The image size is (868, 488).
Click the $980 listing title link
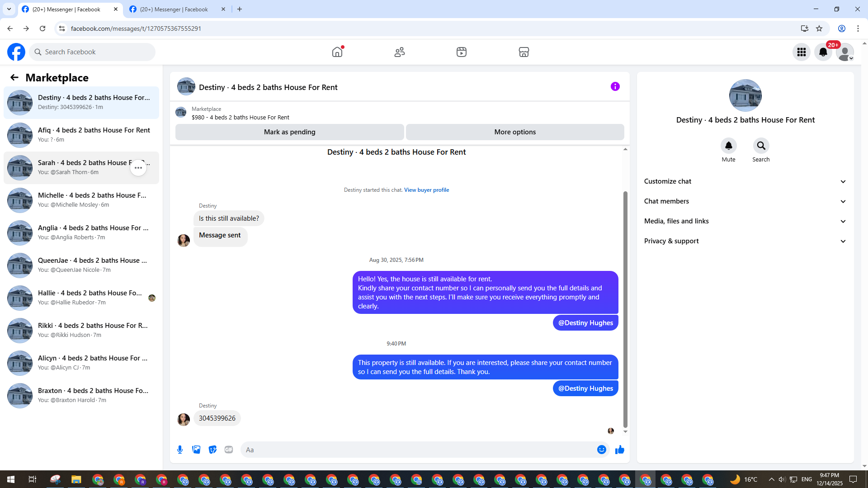(241, 117)
